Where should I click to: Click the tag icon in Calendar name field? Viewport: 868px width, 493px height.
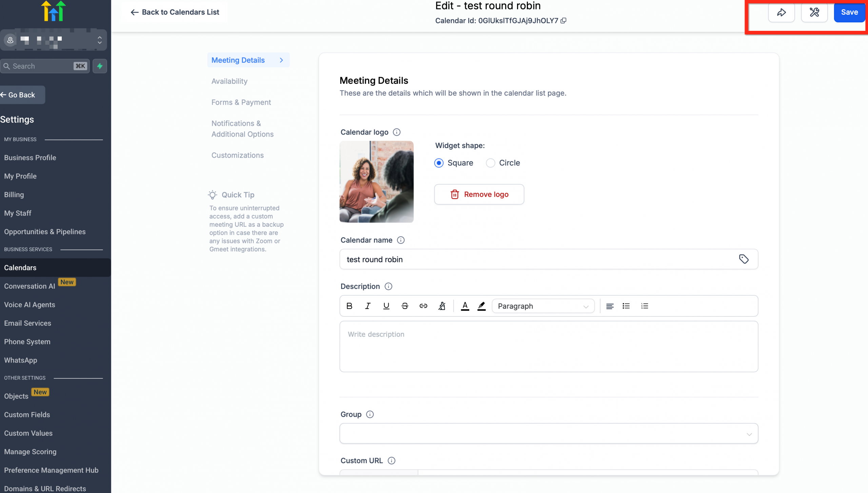coord(744,259)
